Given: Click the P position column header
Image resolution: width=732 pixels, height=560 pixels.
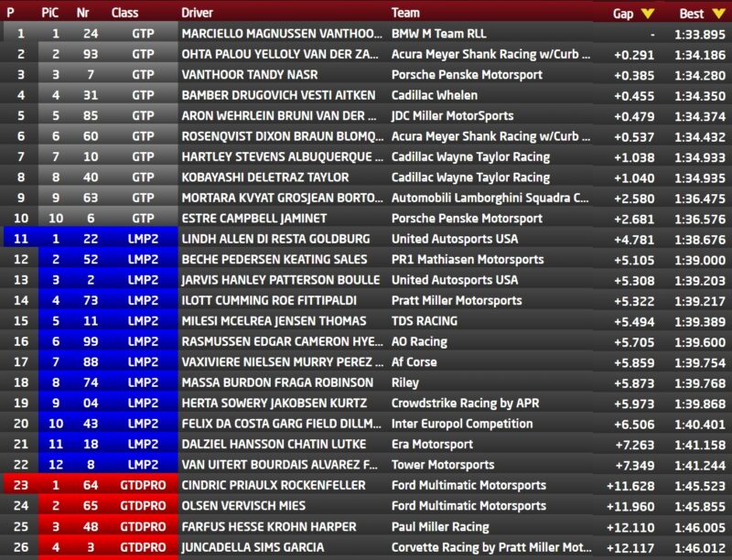Looking at the screenshot, I should 11,13.
